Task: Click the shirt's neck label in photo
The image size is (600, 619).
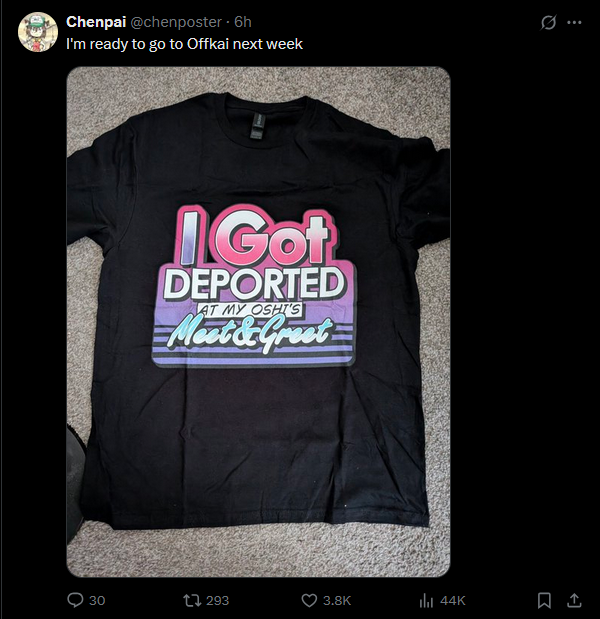Action: pos(257,124)
